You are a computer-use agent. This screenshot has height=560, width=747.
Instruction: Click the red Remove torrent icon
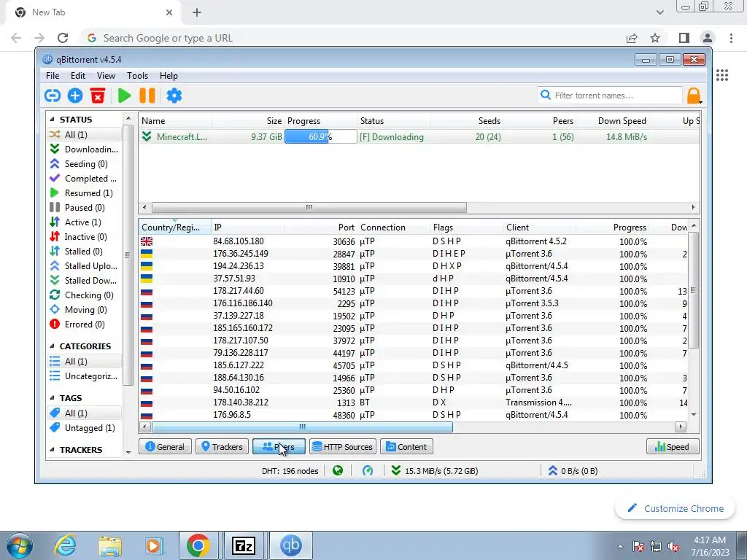click(x=98, y=96)
